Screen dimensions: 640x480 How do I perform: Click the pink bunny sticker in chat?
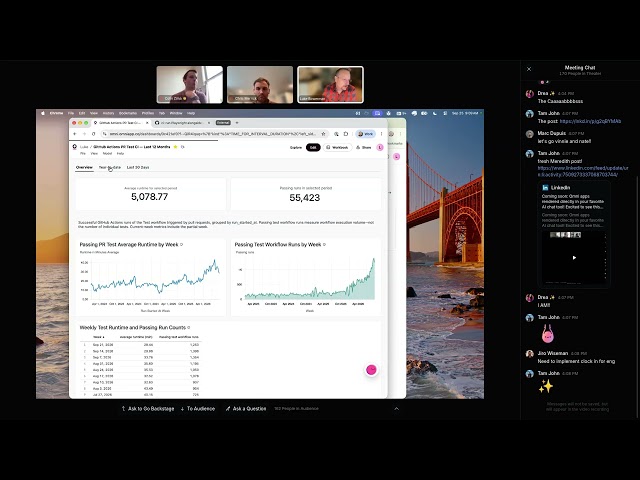point(547,334)
